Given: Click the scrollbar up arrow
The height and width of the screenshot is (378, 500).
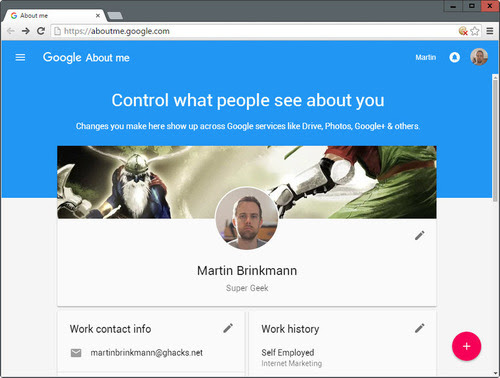Looking at the screenshot, I should (x=495, y=77).
